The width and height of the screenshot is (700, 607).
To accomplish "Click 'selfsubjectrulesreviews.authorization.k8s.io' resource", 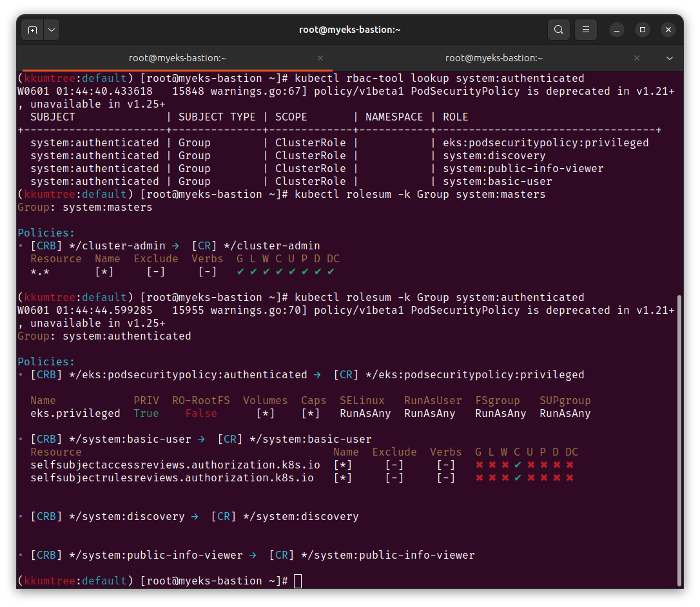I will [172, 478].
